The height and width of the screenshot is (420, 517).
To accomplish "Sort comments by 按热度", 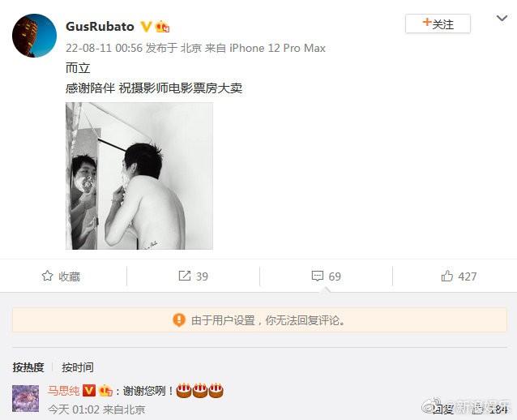I will 28,367.
